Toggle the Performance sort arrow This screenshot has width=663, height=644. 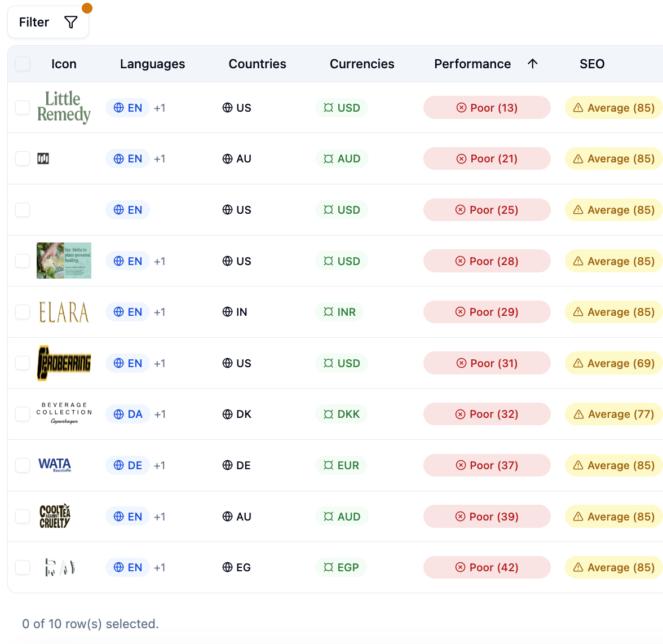coord(532,64)
